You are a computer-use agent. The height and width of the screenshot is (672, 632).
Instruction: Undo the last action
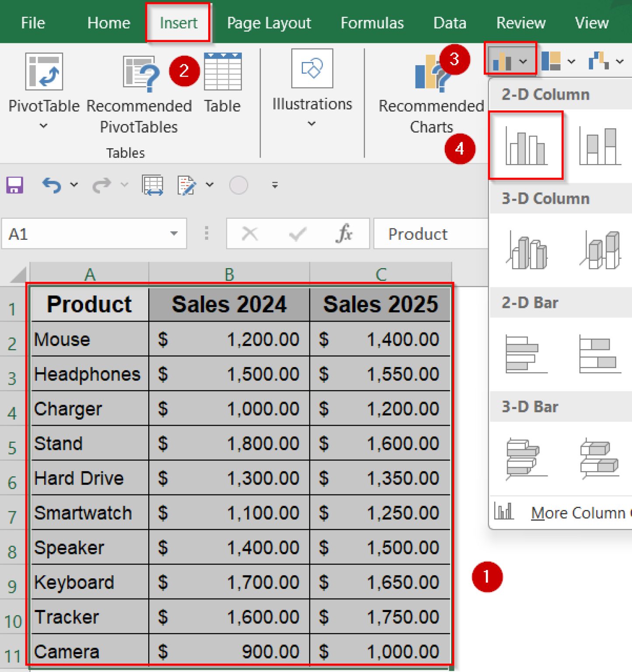(x=51, y=185)
